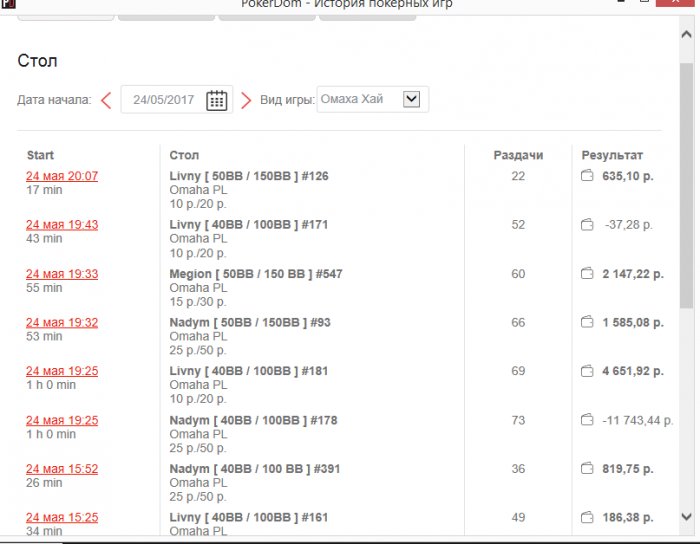Open session link 24 мая 20:07

pos(62,176)
